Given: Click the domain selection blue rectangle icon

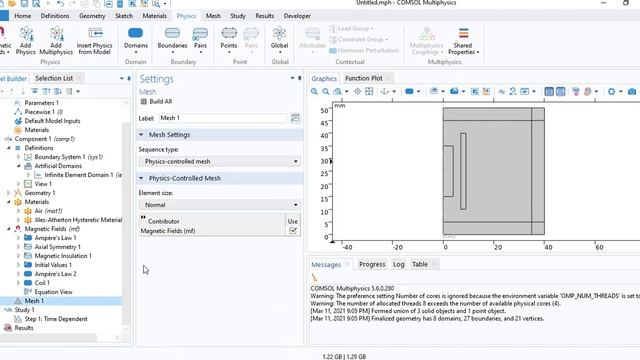Looking at the screenshot, I should coord(409,91).
